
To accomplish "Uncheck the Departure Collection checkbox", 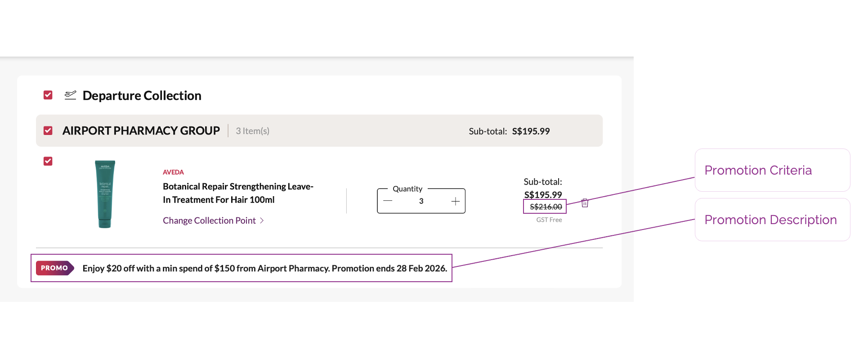I will [x=48, y=95].
